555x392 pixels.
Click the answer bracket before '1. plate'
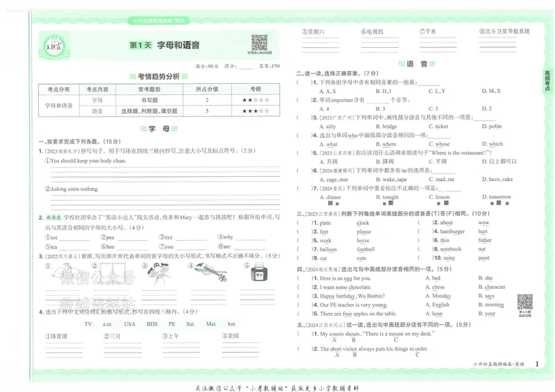[305, 223]
